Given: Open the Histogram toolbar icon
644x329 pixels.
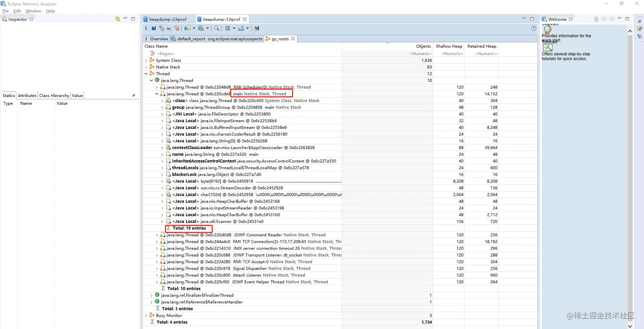Looking at the screenshot, I should [x=154, y=28].
